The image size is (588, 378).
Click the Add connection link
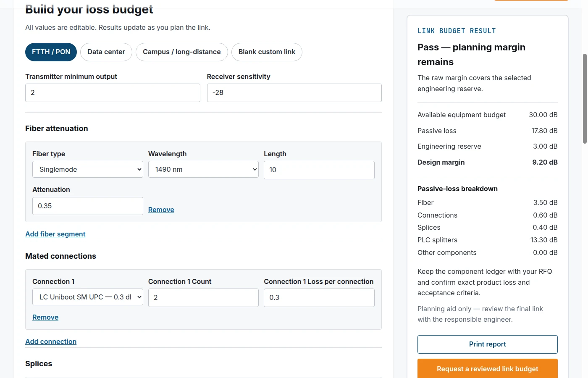51,341
